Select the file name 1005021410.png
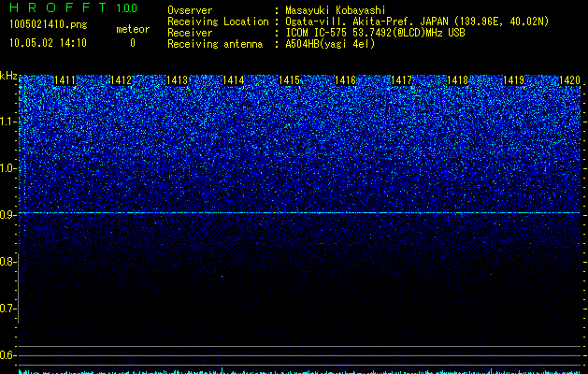588x374 pixels. click(x=49, y=24)
